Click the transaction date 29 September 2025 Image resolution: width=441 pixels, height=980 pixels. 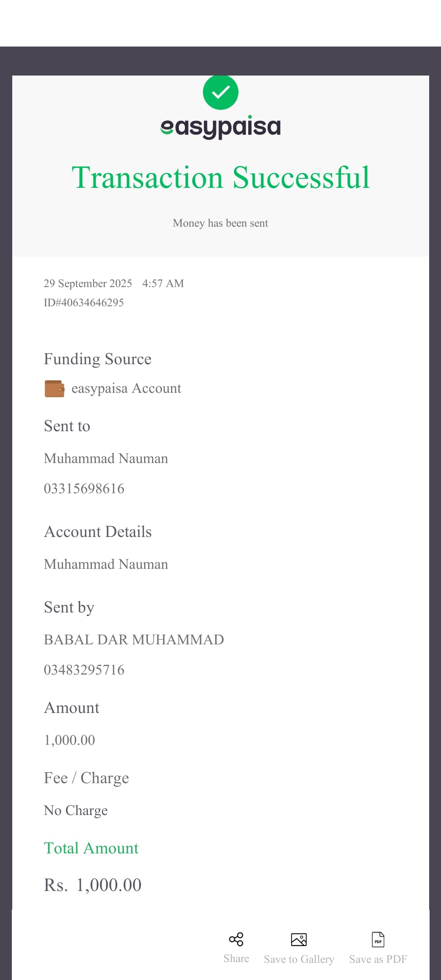pos(88,283)
